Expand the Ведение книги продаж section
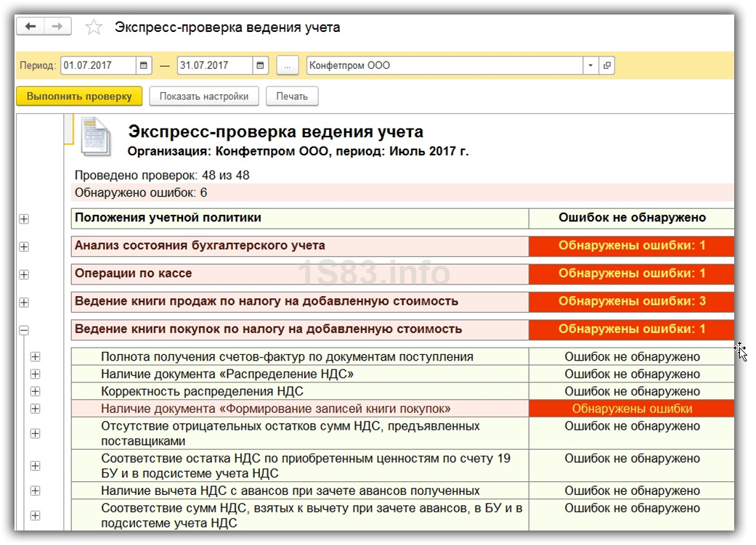Viewport: 756px width, 545px height. [24, 303]
